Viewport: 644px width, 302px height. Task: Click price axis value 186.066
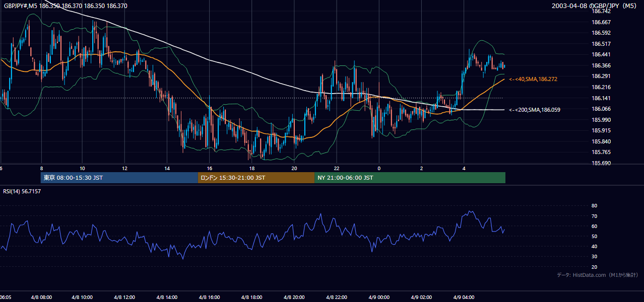(601, 109)
